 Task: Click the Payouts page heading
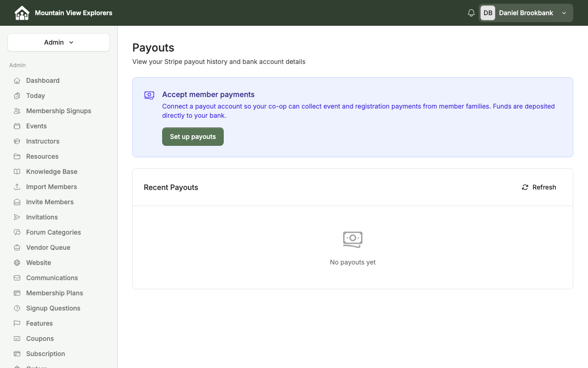point(153,48)
